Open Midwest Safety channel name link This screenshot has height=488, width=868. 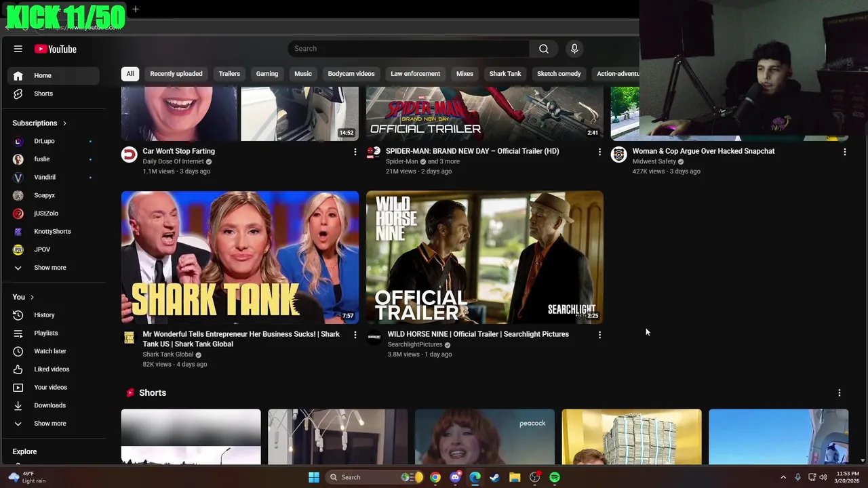(x=654, y=161)
